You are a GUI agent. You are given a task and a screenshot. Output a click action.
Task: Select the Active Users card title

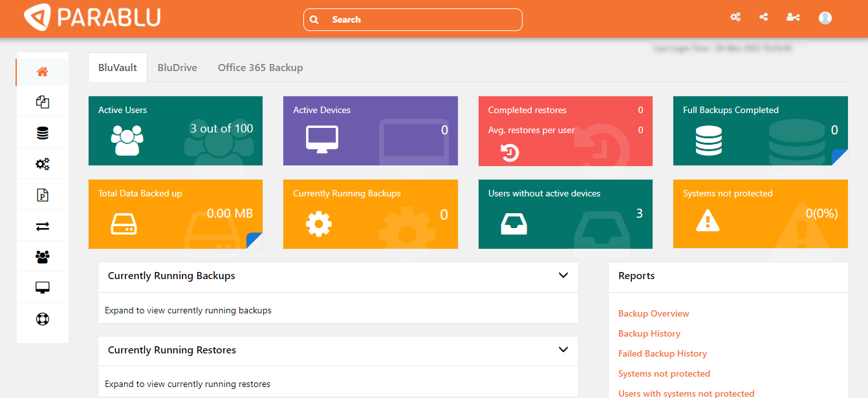point(122,110)
